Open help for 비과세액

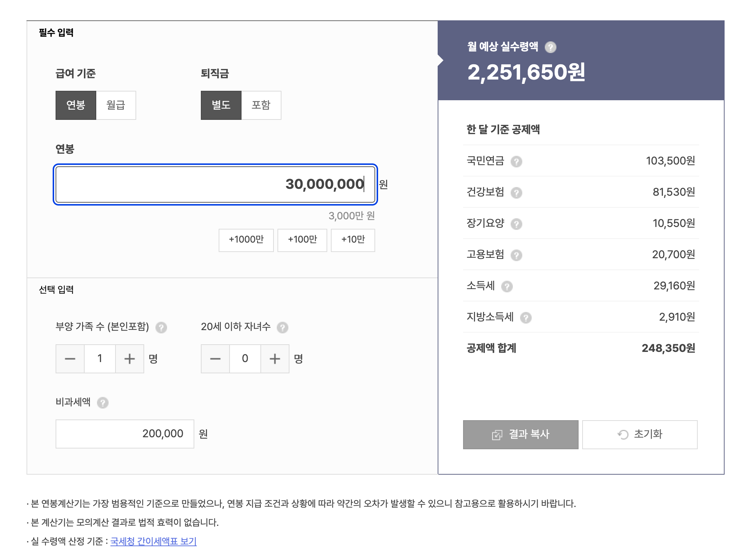[104, 402]
